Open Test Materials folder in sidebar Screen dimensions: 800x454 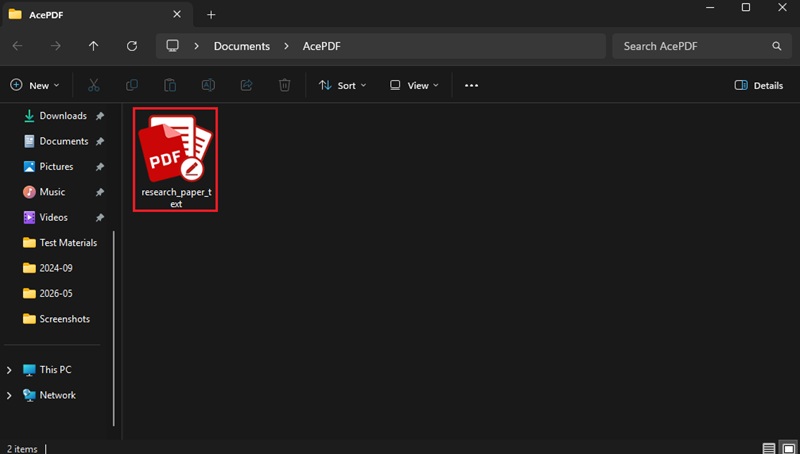click(60, 243)
